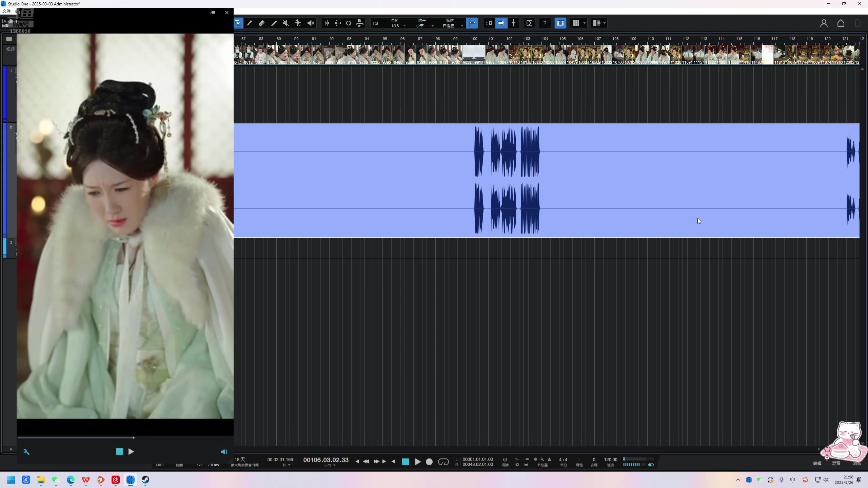
Task: Toggle the Snap button
Action: [x=472, y=23]
